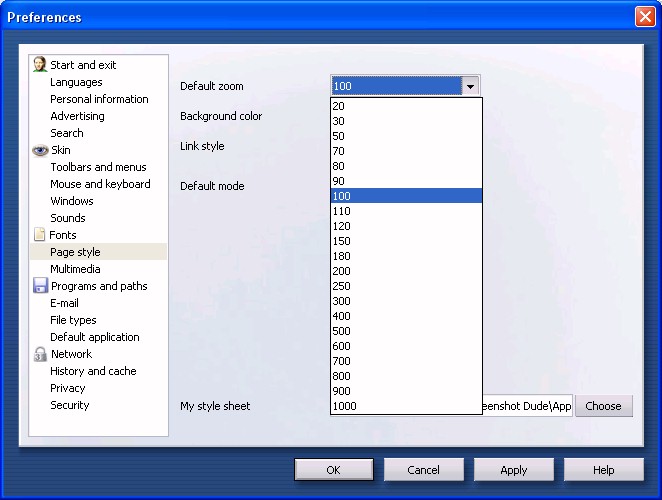Image resolution: width=662 pixels, height=500 pixels.
Task: Select highlighted 100 zoom list entry
Action: pos(406,196)
